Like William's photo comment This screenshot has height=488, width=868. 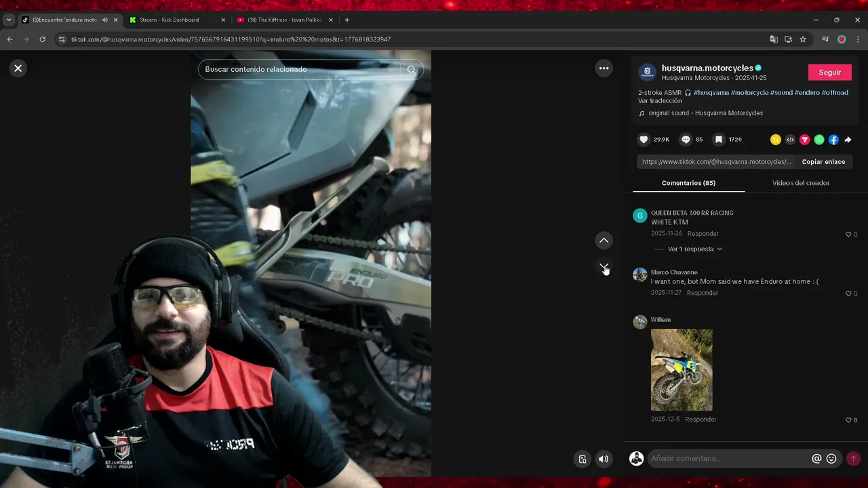(848, 420)
